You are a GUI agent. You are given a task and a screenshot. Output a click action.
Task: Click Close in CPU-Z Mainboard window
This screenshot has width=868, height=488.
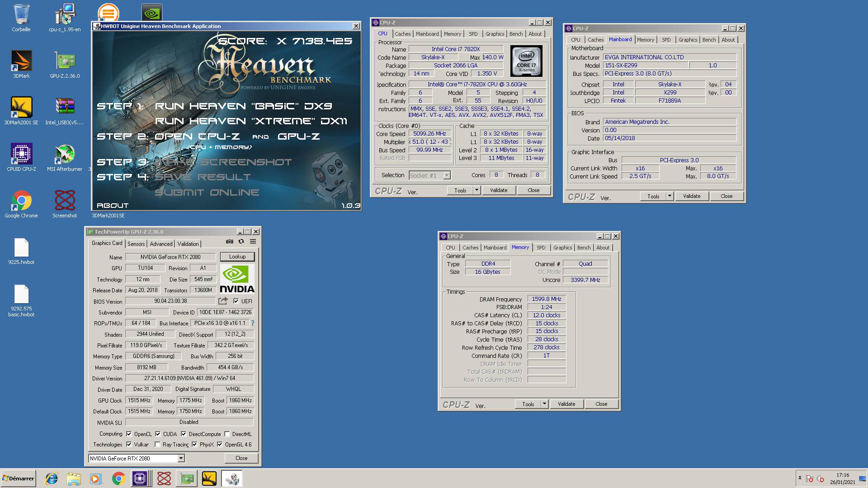[726, 196]
